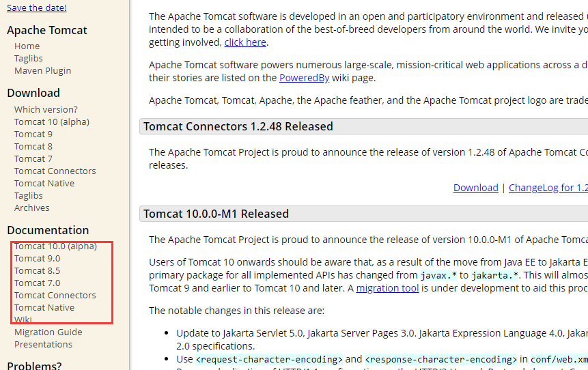Open the Migration Guide link
The image size is (588, 370).
[48, 332]
